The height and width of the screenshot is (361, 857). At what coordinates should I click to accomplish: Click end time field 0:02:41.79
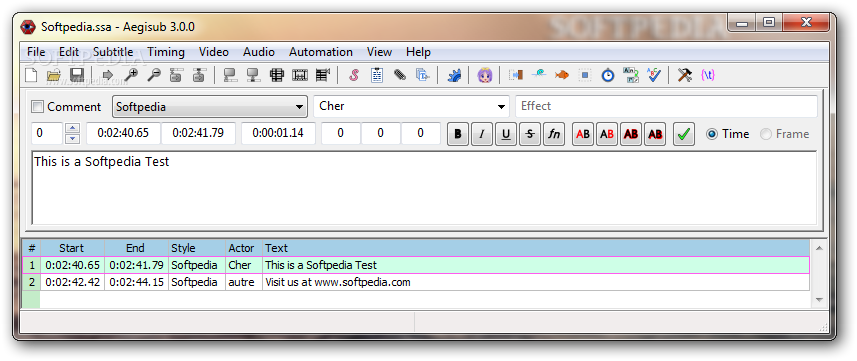click(198, 134)
